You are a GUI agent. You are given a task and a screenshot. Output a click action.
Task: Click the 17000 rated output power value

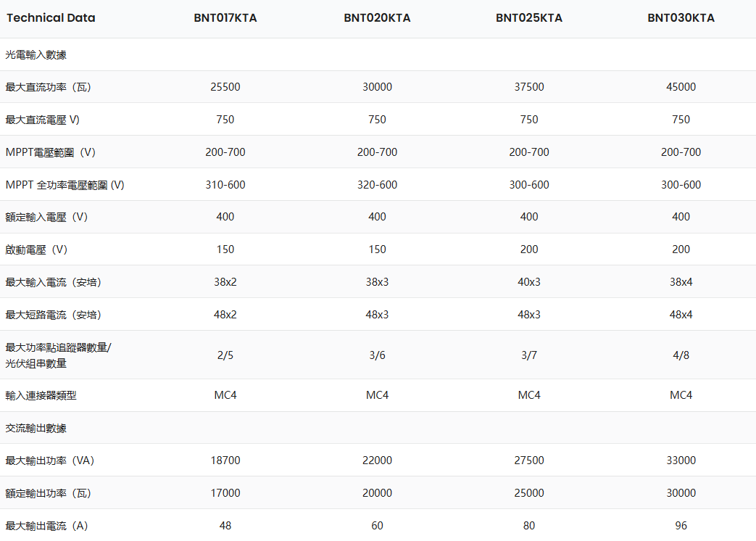(x=225, y=493)
